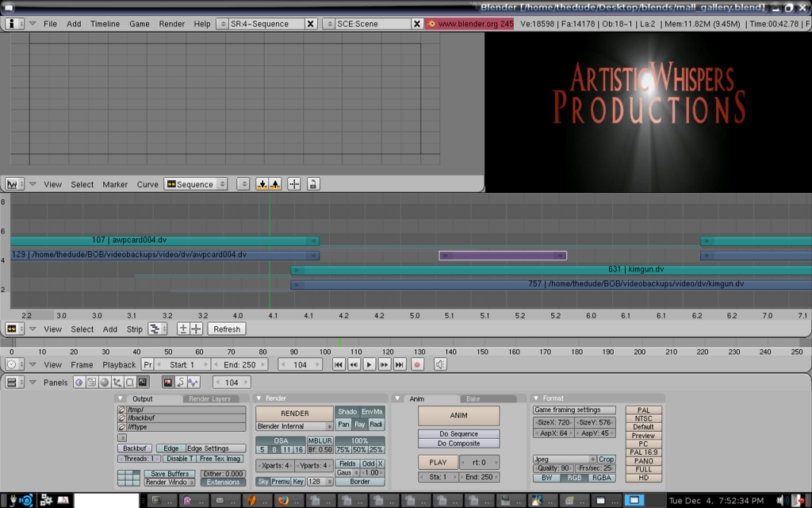Select the Logic buttons pacman icon
This screenshot has height=508, width=812.
pyautogui.click(x=79, y=382)
